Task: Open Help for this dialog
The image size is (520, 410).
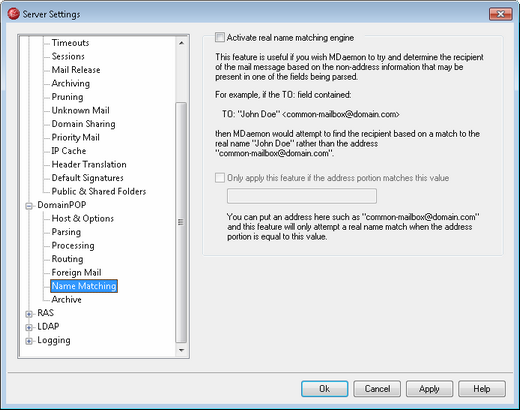Action: (x=482, y=389)
